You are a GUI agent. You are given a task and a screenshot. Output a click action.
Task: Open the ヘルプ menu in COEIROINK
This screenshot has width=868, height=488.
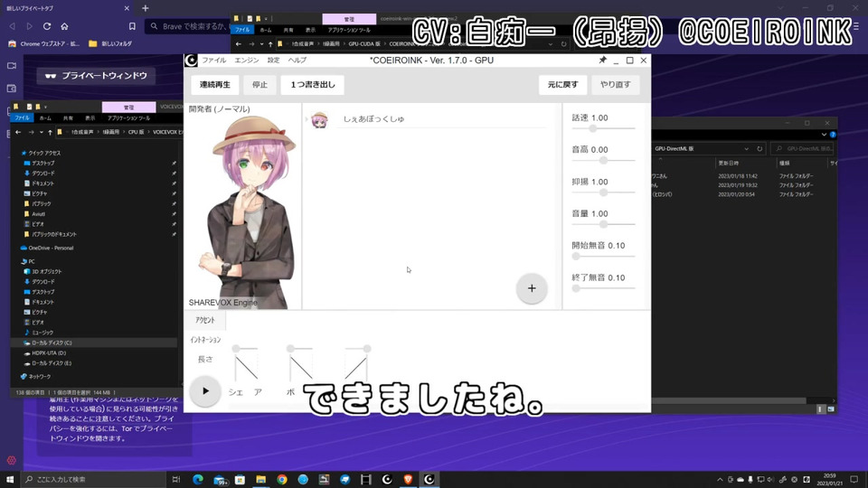pos(297,61)
